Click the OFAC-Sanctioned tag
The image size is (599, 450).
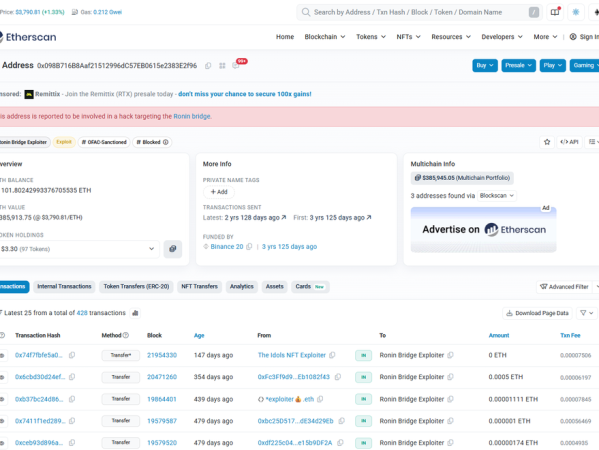(x=104, y=142)
